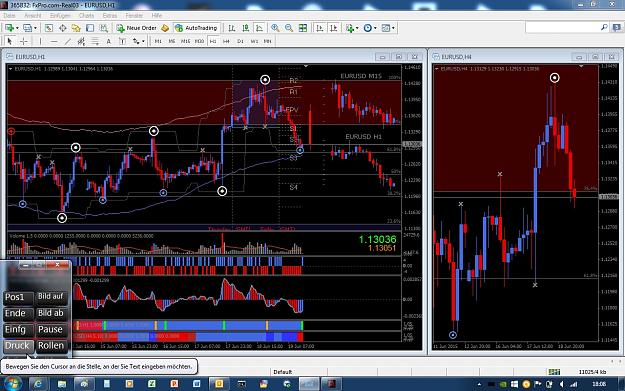Zoom in on the chart
This screenshot has height=391, width=625.
point(275,28)
